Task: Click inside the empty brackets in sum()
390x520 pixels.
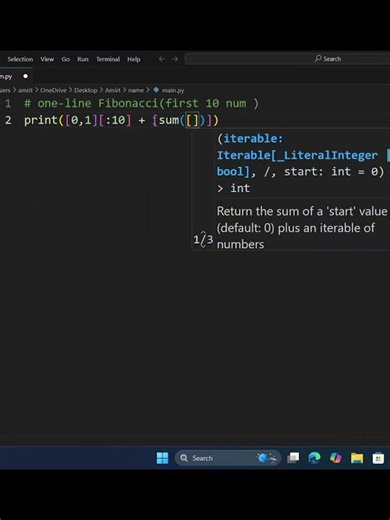Action: (193, 120)
